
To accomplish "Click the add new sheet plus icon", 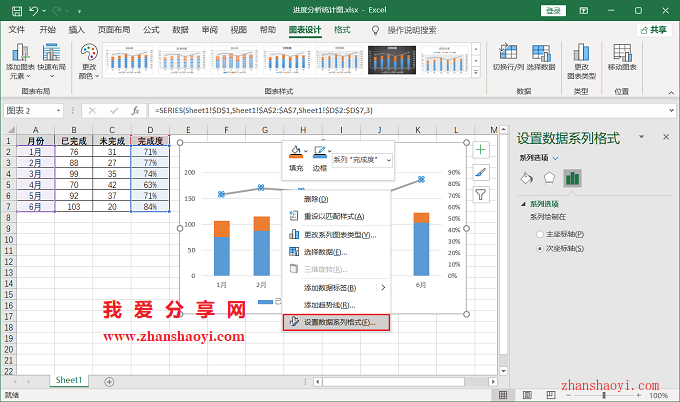I will pyautogui.click(x=109, y=382).
